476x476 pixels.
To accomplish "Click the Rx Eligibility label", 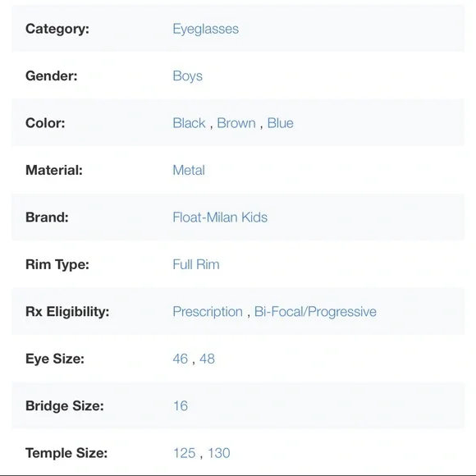I will pos(67,312).
